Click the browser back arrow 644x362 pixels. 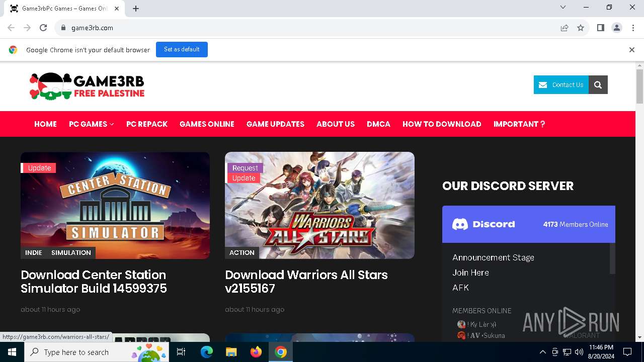point(11,28)
